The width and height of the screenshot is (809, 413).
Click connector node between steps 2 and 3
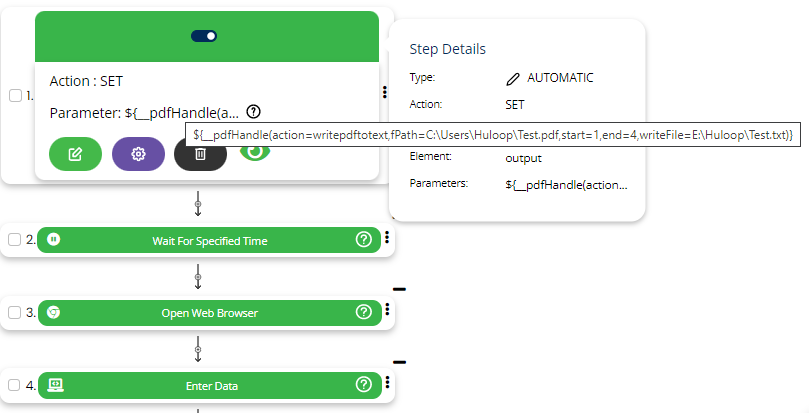pos(198,277)
